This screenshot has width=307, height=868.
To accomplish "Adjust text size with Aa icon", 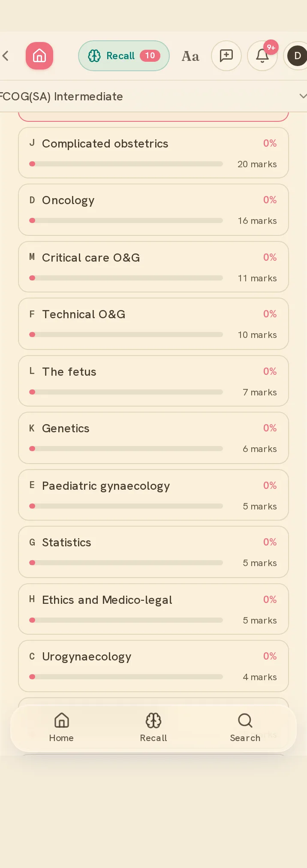I will [190, 56].
